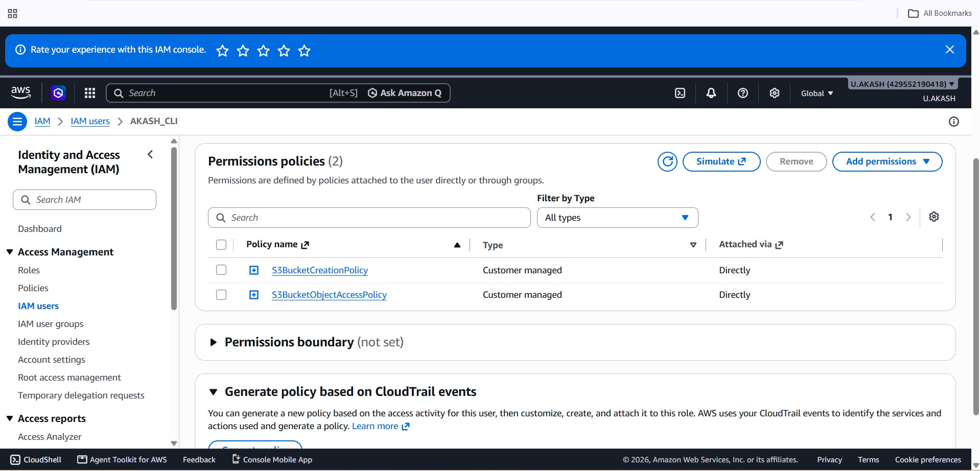Screen dimensions: 980x471
Task: Dismiss the rating banner with the X
Action: [949, 50]
